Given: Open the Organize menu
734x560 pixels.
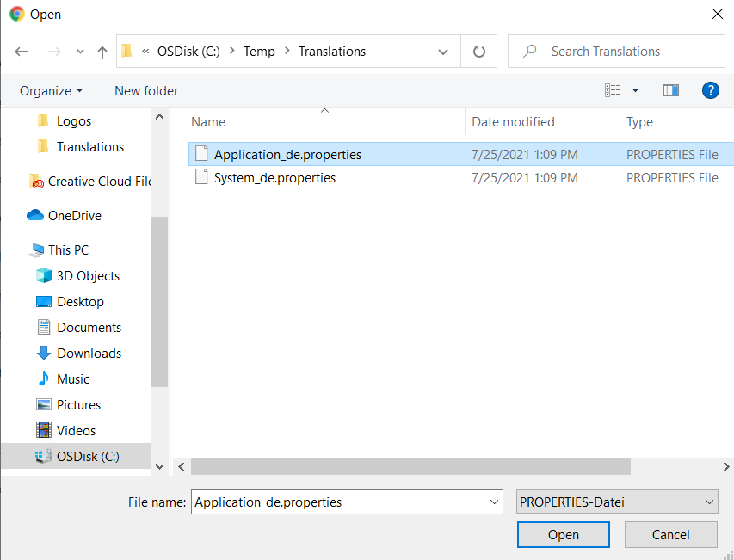Looking at the screenshot, I should click(x=51, y=90).
